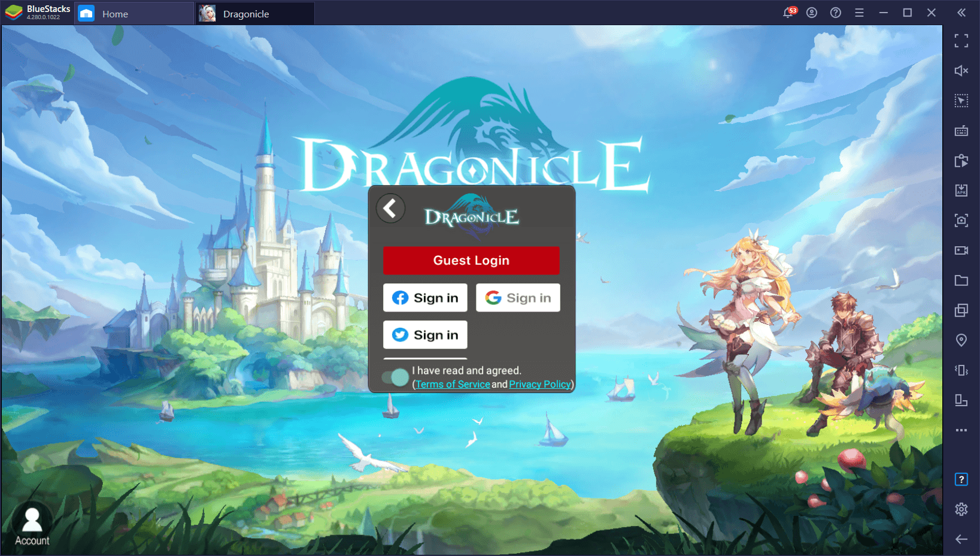The image size is (980, 556).
Task: Open the BlueStacks account profile icon
Action: pyautogui.click(x=812, y=13)
